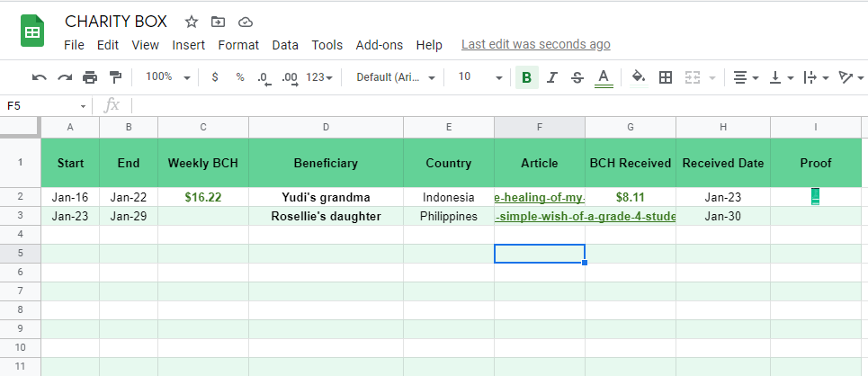The image size is (868, 376).
Task: Star the CHARITY BOX document
Action: pyautogui.click(x=191, y=22)
